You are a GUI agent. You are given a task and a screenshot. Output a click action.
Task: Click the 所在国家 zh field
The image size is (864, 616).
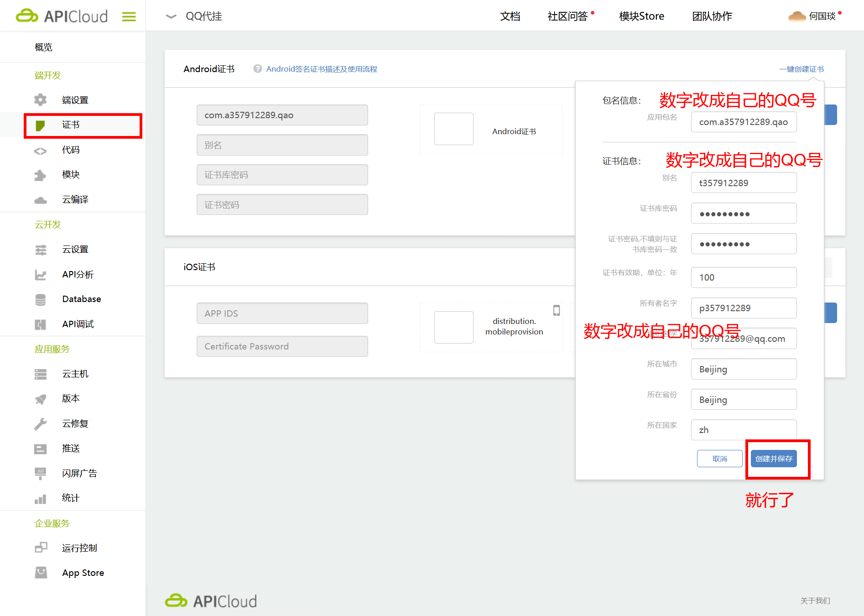coord(744,430)
